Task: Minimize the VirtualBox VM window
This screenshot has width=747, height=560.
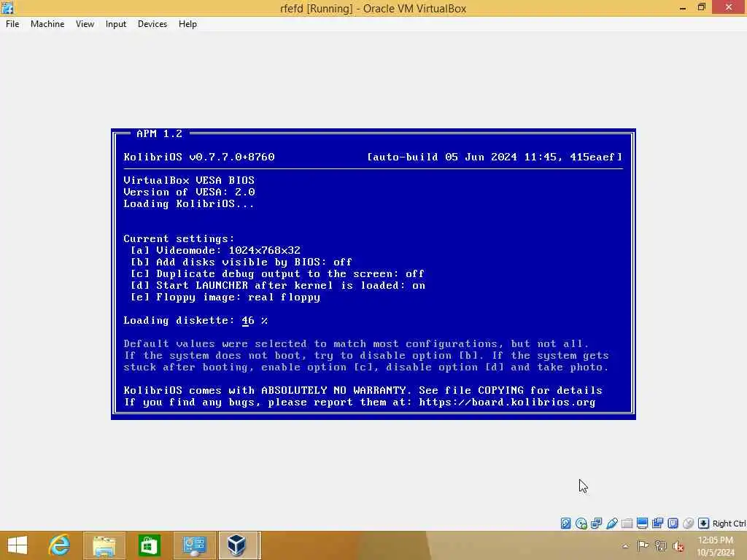Action: click(x=683, y=7)
